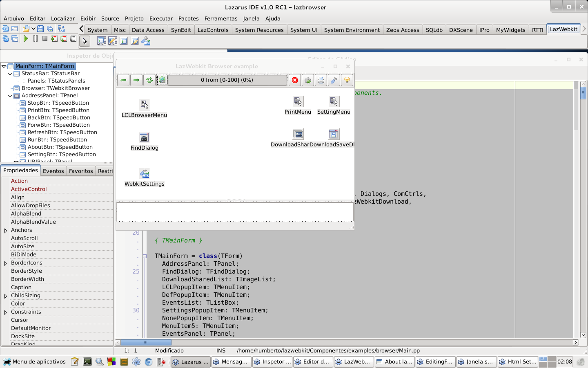The image size is (588, 368).
Task: Open the Html Set... window from the taskbar
Action: pos(518,361)
